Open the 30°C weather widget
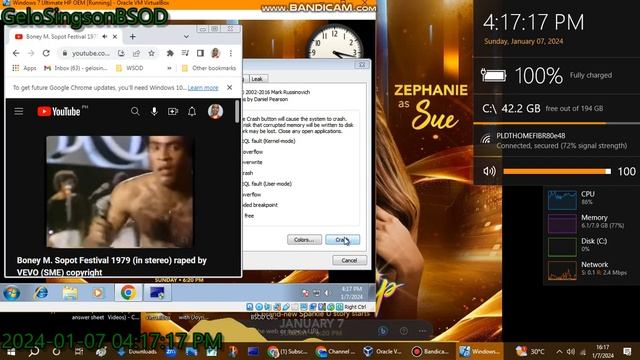This screenshot has height=360, width=640. pos(530,351)
